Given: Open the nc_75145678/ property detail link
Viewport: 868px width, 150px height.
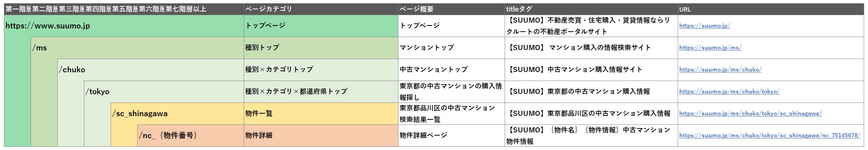Looking at the screenshot, I should click(770, 136).
